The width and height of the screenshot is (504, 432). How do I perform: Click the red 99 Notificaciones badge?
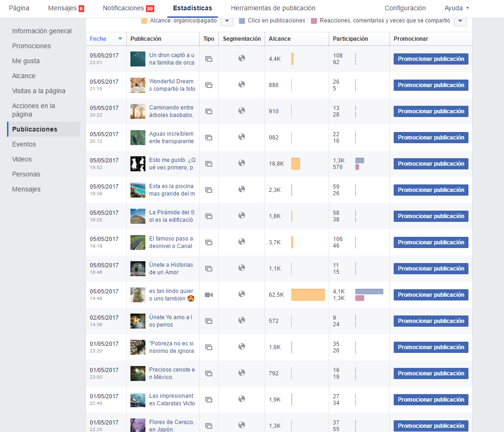click(150, 9)
